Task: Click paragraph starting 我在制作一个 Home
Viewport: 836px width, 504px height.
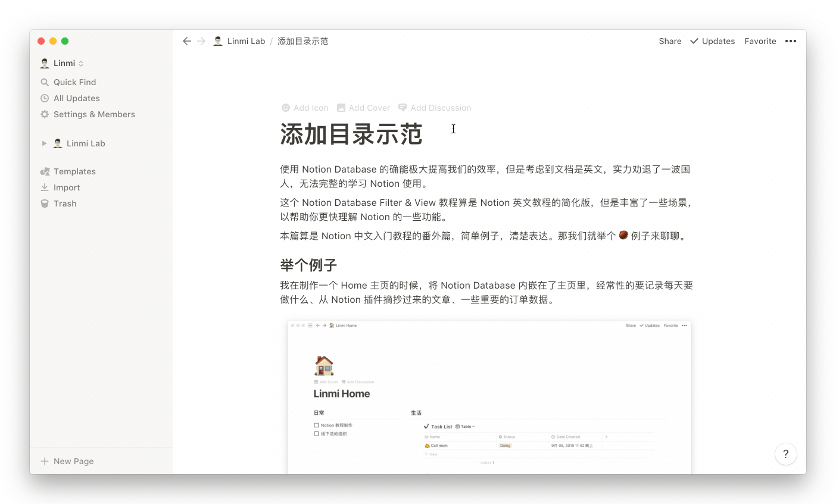Action: [486, 293]
